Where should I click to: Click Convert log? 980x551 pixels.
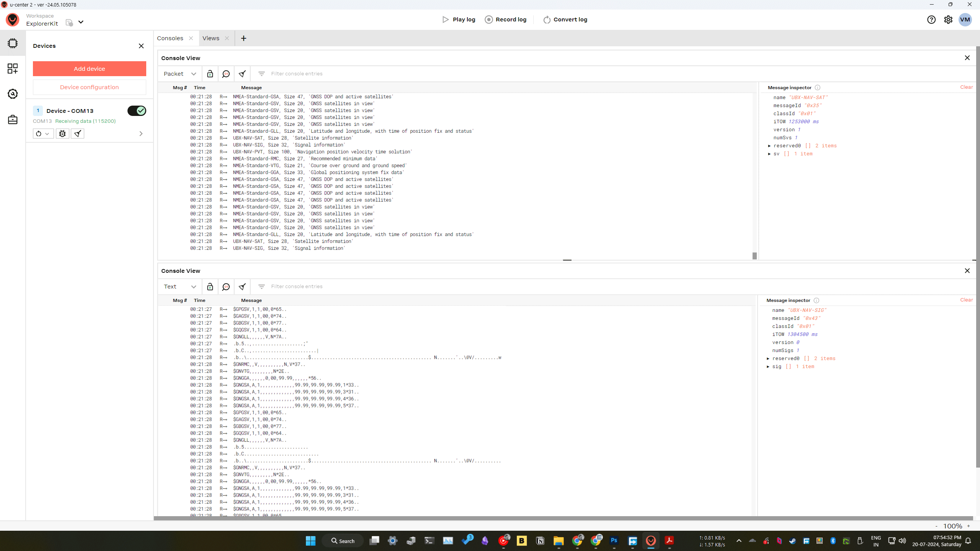click(x=565, y=20)
